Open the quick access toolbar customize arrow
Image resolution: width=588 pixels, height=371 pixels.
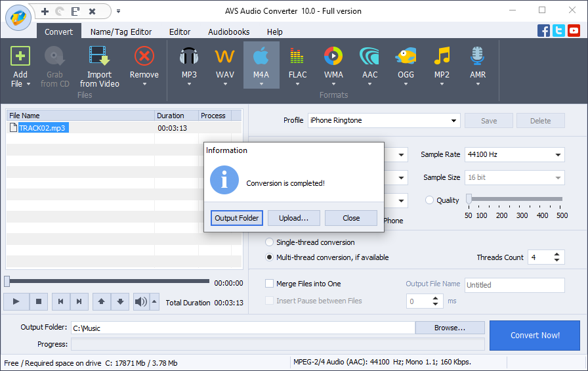[x=119, y=11]
